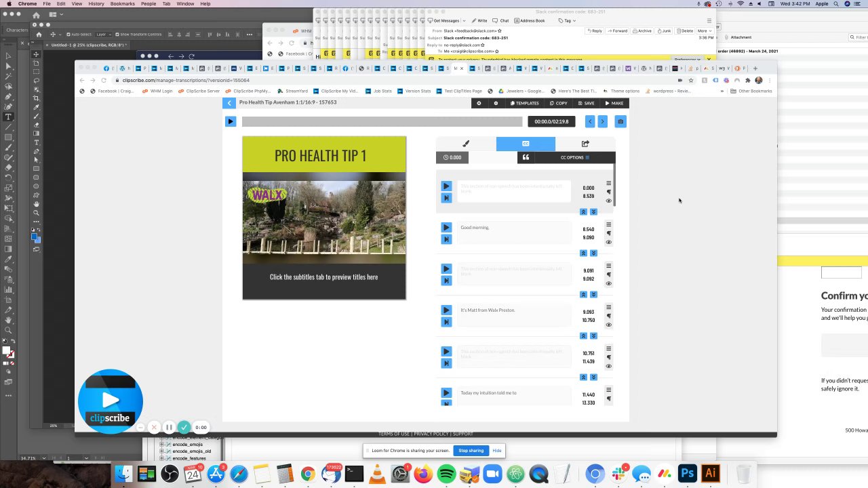Click double up chevron below 'Good morning,' segment

(583, 253)
